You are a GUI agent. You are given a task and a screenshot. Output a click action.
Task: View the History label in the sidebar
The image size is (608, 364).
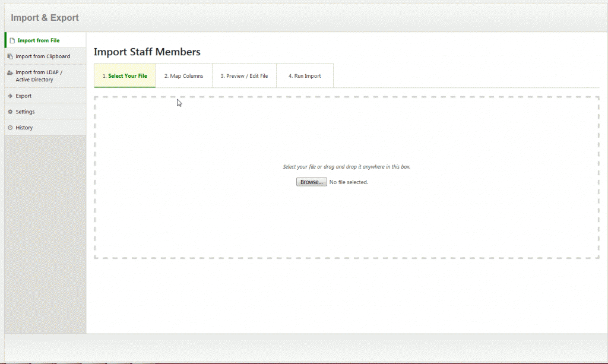point(24,128)
